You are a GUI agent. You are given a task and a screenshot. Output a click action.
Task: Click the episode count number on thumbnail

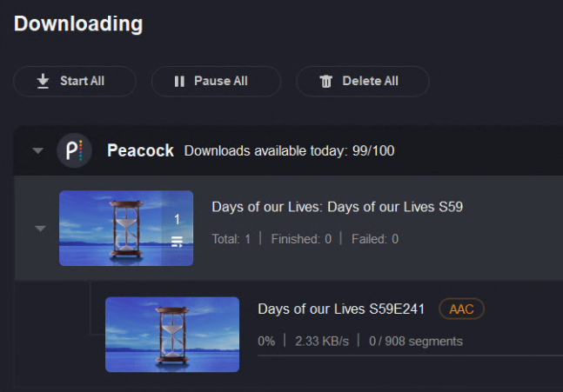point(177,219)
